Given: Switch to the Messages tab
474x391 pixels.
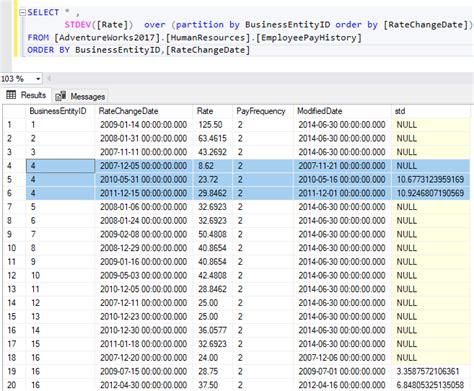Looking at the screenshot, I should [x=80, y=96].
